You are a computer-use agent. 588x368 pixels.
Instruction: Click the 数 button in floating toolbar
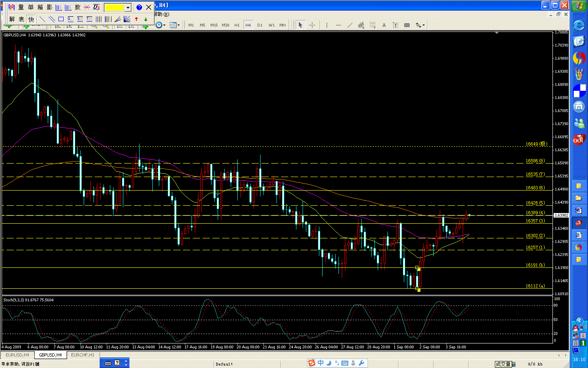click(78, 7)
